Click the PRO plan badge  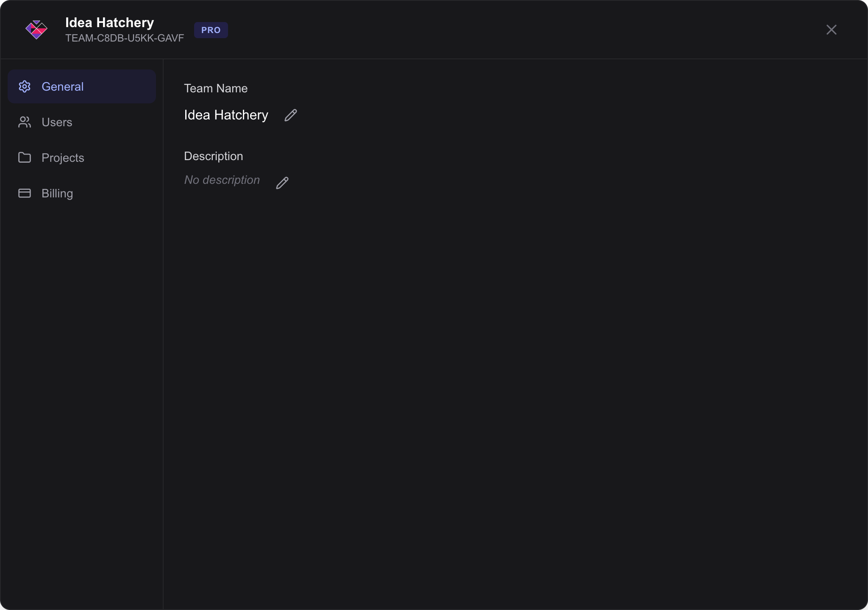pos(211,30)
